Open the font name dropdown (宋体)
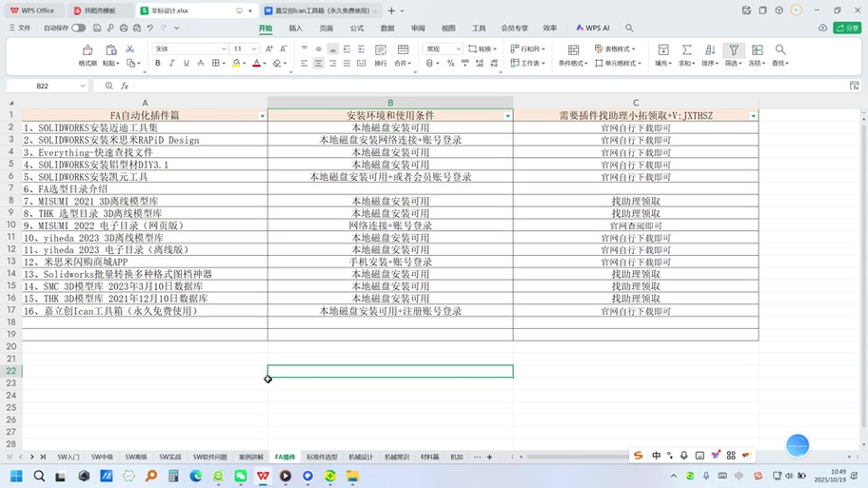Viewport: 868px width, 488px height. pyautogui.click(x=224, y=49)
